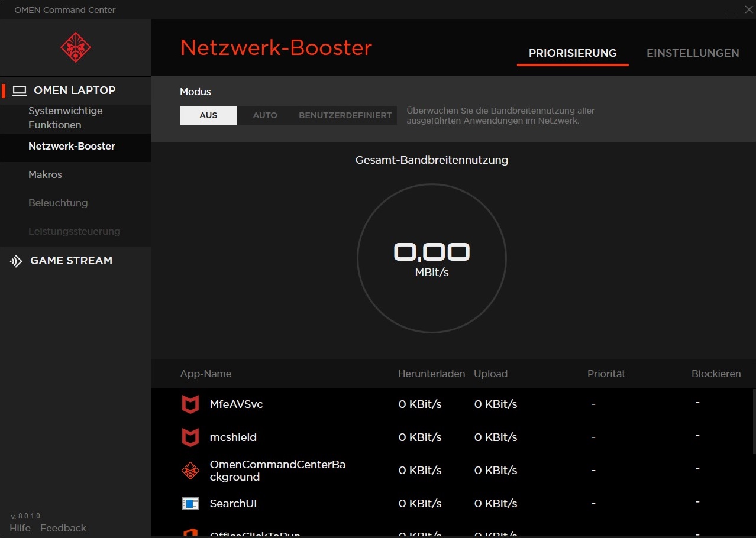Screen dimensions: 756x538
Task: Click the mcshield app name
Action: [x=233, y=437]
